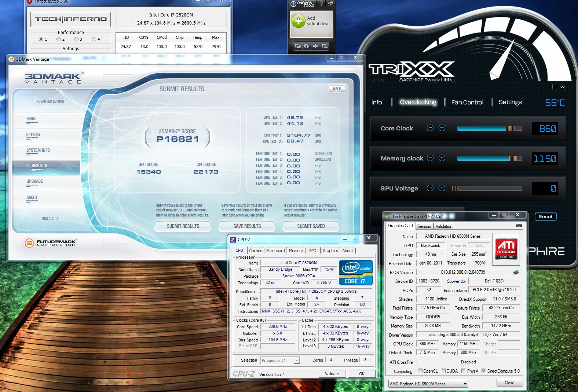Viewport: 578px width, 392px height.
Task: Click the last disc icon in DAEMON Tools toolbar
Action: (325, 46)
